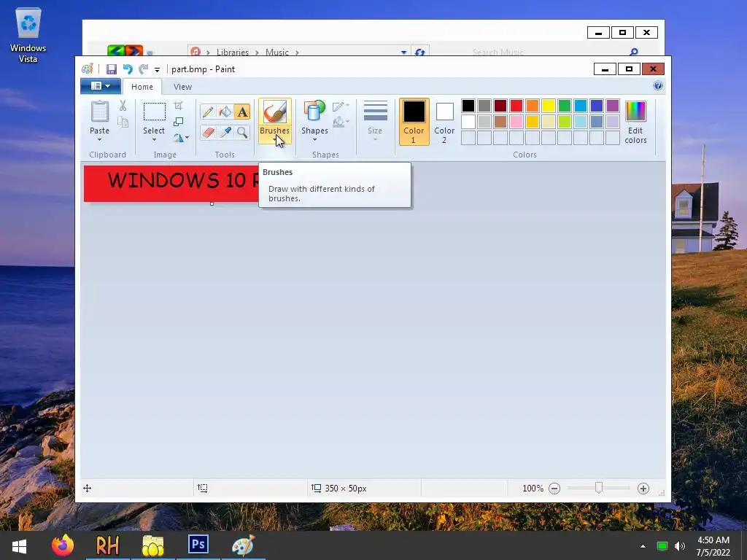Pick the green color swatch

coord(565,106)
